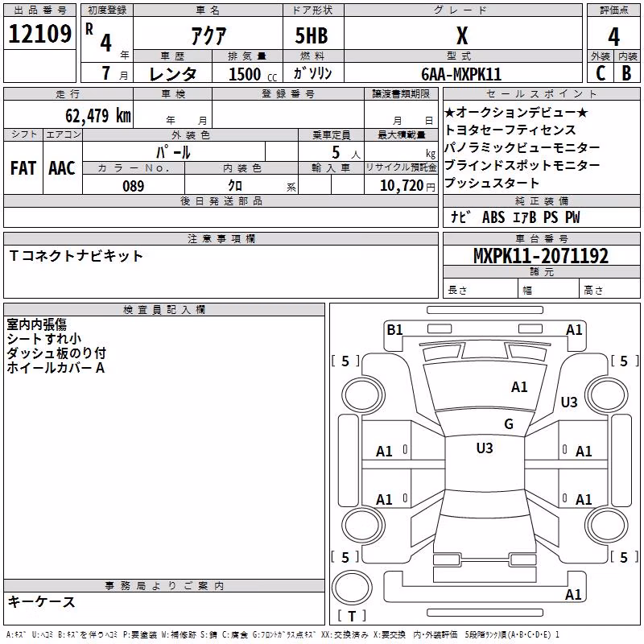Click the overall evaluation score 4
The width and height of the screenshot is (644, 644).
tap(613, 36)
